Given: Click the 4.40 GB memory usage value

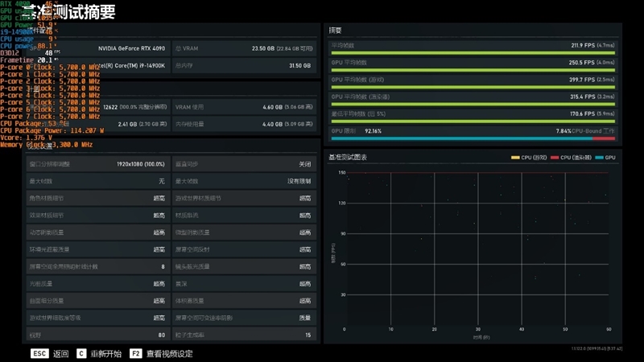Looking at the screenshot, I should click(x=272, y=124).
